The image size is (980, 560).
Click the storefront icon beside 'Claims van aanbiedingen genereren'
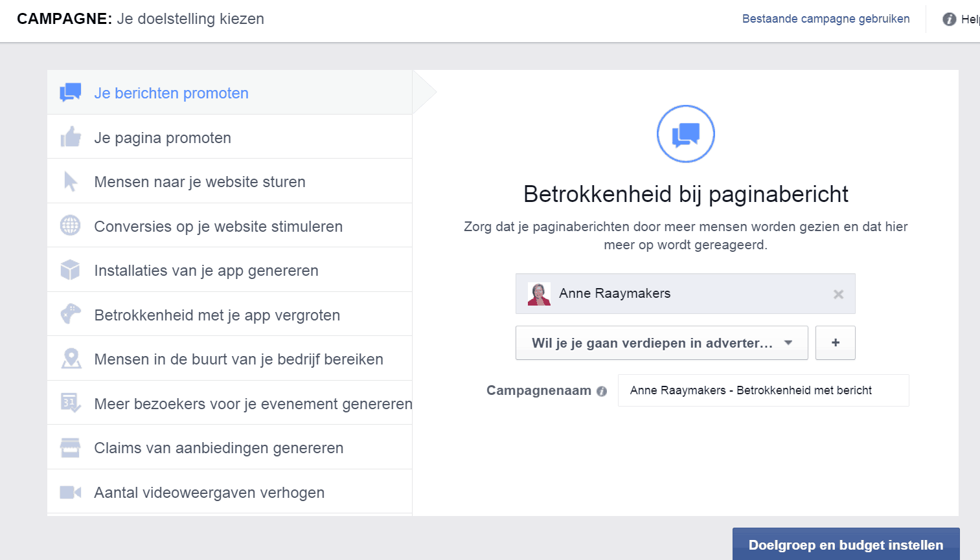(71, 447)
